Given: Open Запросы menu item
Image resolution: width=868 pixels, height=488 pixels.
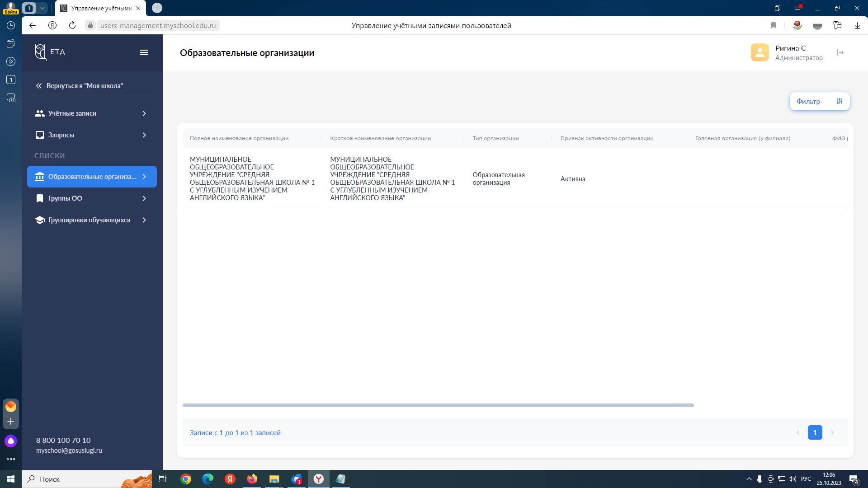Looking at the screenshot, I should 92,135.
